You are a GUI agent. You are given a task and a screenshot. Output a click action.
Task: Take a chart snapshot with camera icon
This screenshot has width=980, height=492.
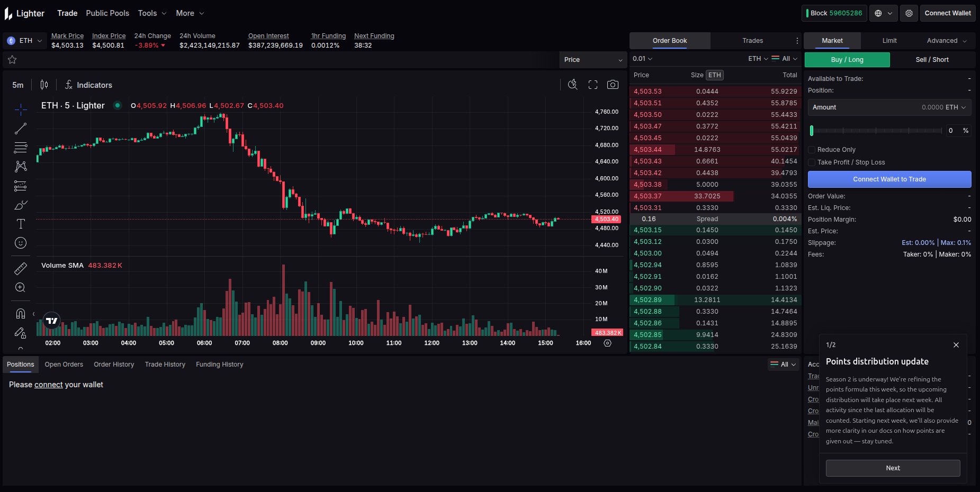click(613, 85)
